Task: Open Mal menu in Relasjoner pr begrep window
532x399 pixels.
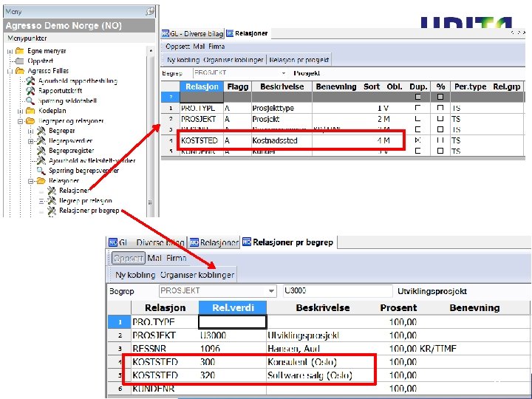Action: pos(154,258)
